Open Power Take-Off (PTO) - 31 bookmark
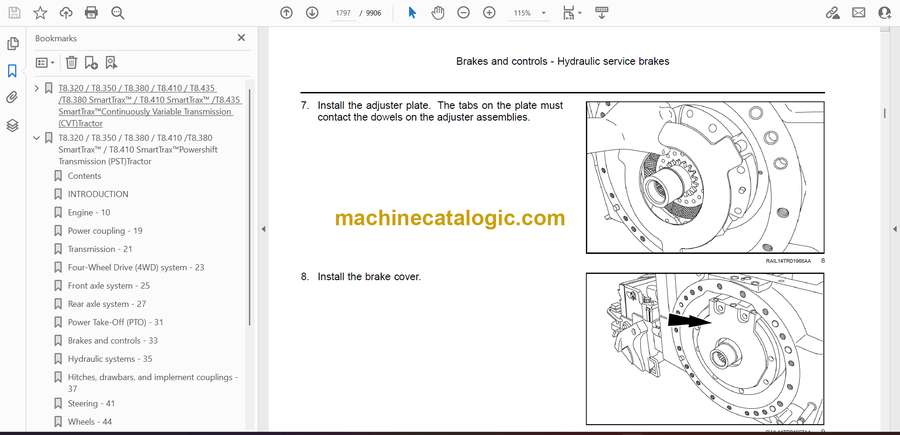 pos(115,323)
